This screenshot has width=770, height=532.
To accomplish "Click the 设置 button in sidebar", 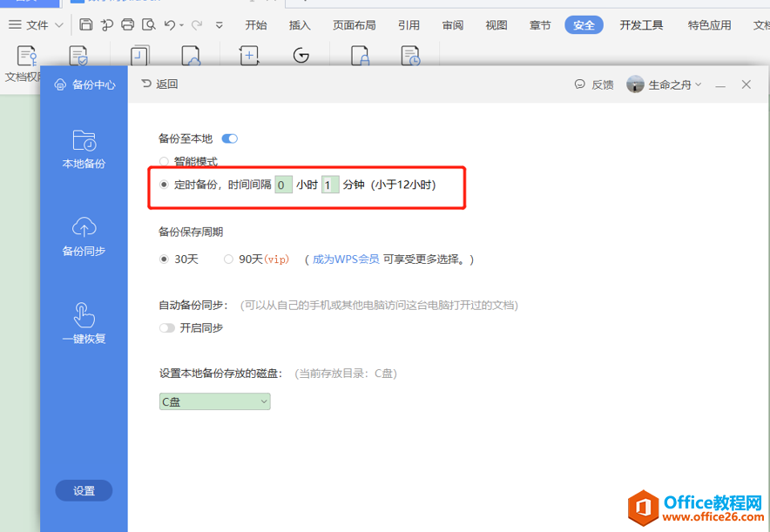I will point(84,490).
